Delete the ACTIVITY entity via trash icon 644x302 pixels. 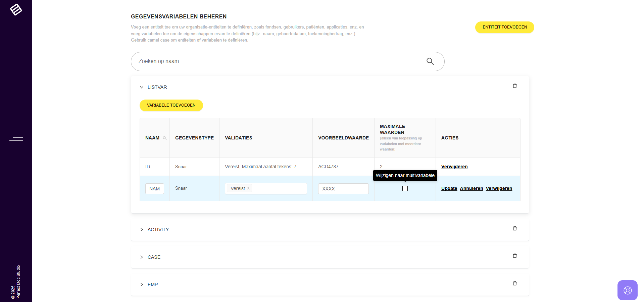coord(514,229)
